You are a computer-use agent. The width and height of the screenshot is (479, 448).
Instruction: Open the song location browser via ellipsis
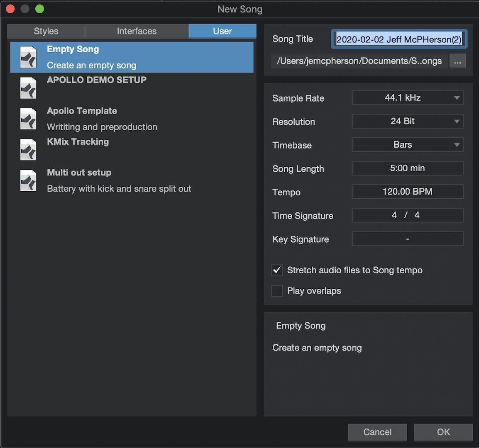(457, 61)
